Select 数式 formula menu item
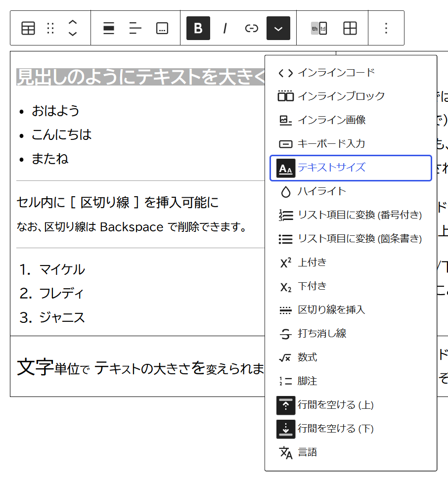This screenshot has width=448, height=483. [x=351, y=357]
